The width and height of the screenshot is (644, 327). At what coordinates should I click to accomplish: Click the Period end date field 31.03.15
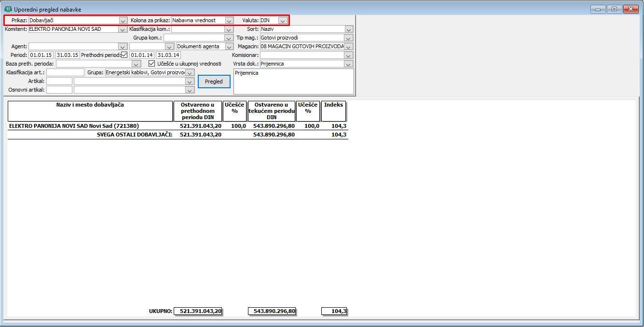click(x=67, y=55)
